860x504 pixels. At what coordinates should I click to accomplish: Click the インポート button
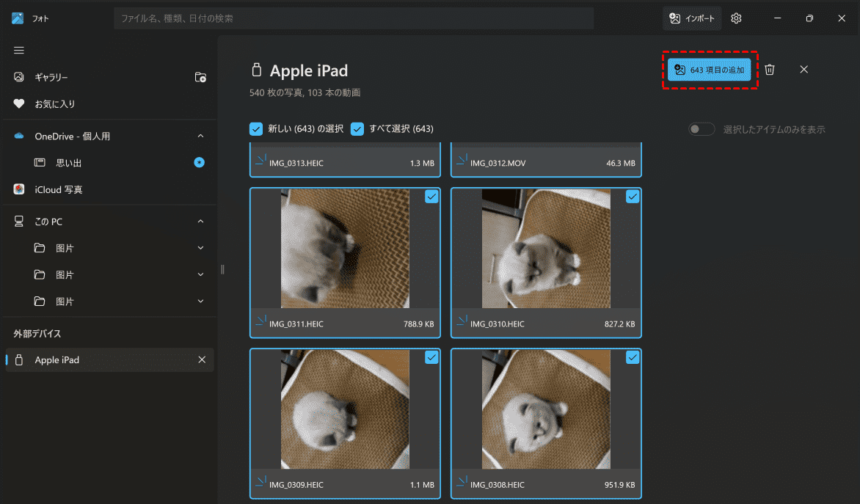coord(692,18)
